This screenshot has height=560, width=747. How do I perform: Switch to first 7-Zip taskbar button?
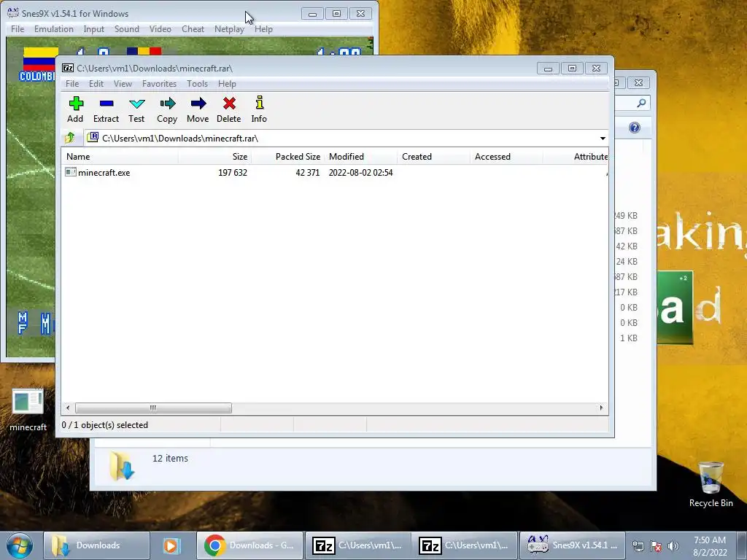click(357, 545)
